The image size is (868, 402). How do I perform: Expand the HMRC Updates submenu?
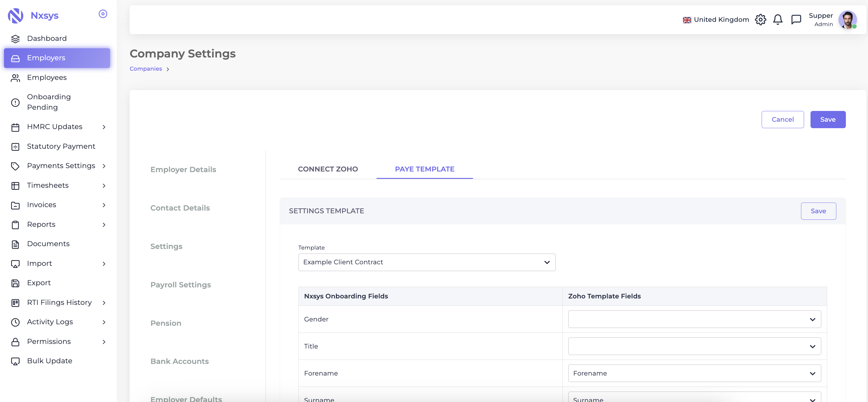pos(104,127)
